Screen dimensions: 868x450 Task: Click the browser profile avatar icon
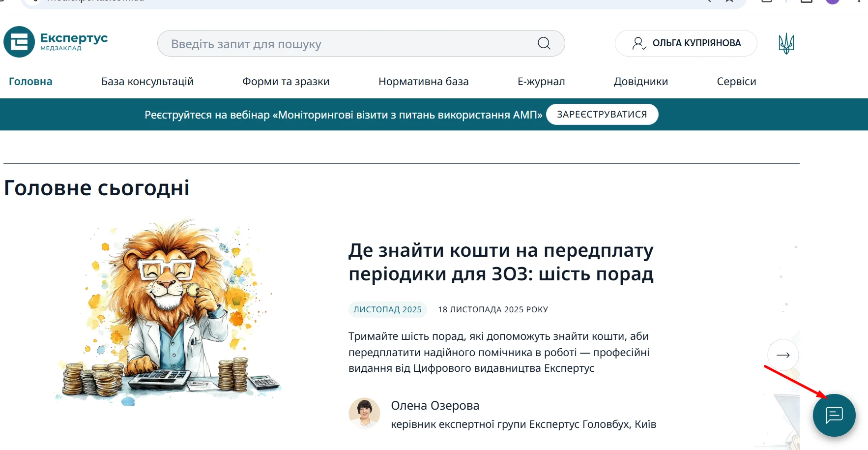click(833, 1)
